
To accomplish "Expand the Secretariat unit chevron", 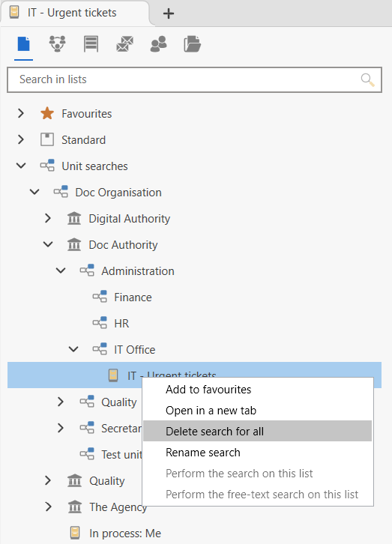I will click(61, 428).
